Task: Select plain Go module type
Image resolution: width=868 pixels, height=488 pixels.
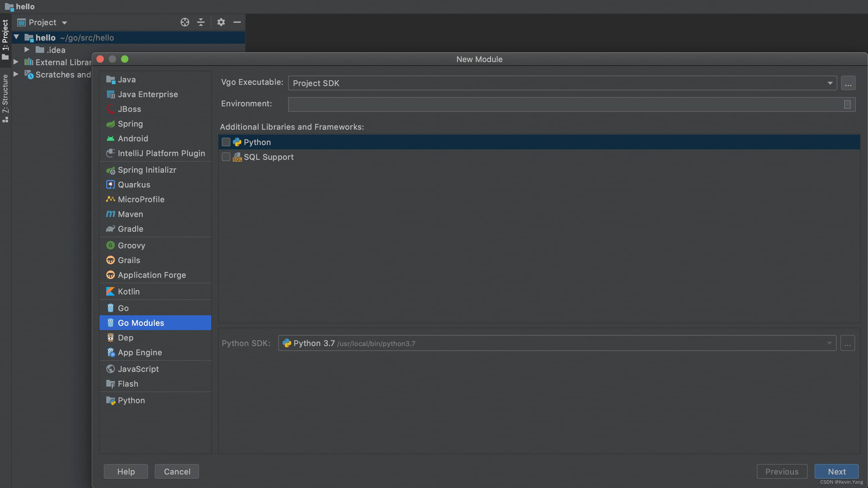Action: 155,308
